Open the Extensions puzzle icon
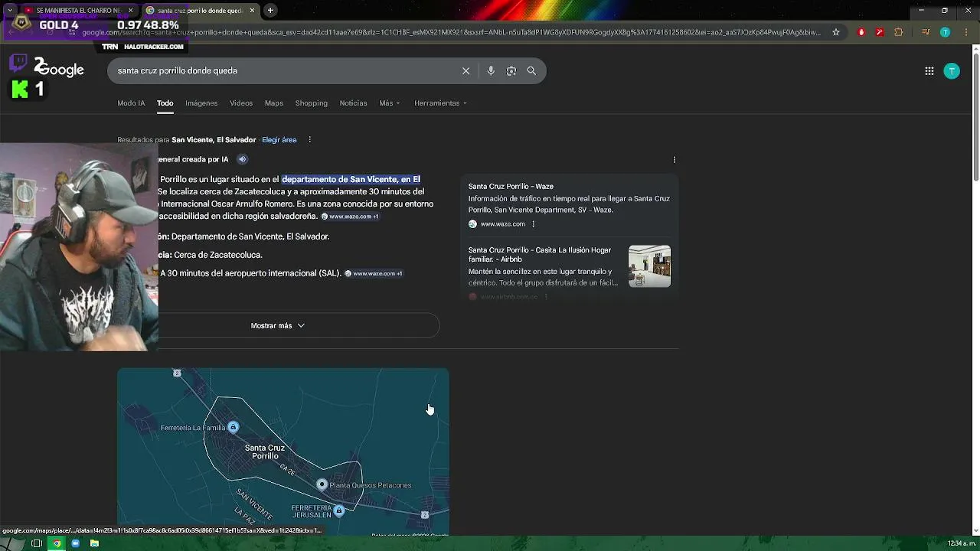This screenshot has width=980, height=551. pos(899,32)
